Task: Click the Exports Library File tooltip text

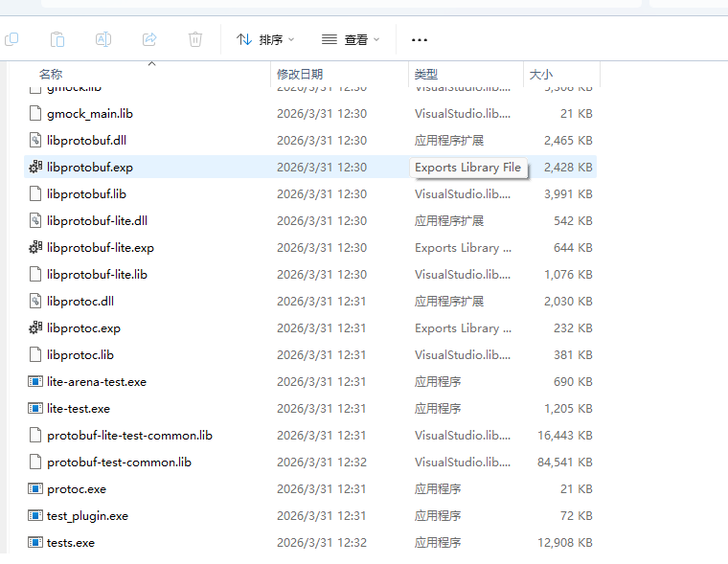Action: (x=468, y=168)
